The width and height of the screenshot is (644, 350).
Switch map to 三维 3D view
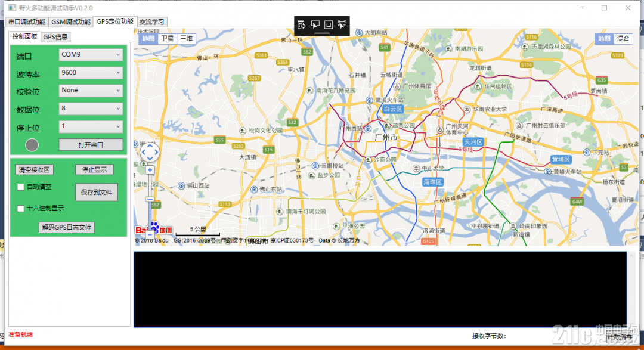coord(187,39)
